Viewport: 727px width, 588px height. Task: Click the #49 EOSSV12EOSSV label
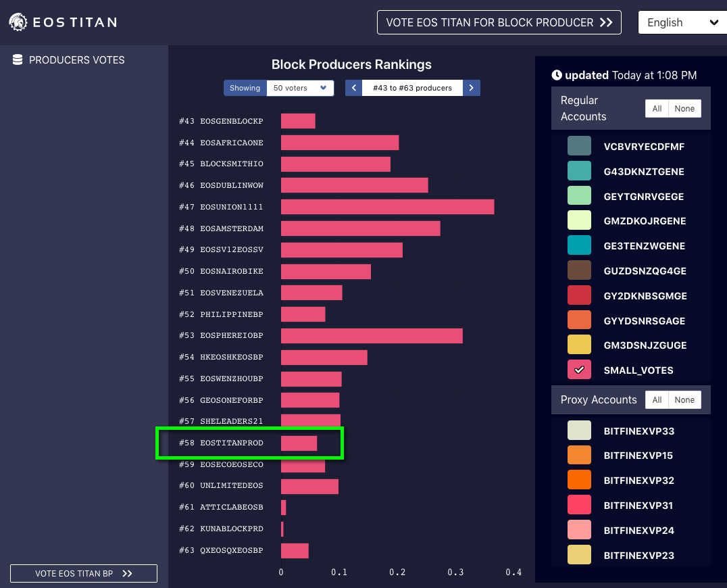click(x=221, y=249)
